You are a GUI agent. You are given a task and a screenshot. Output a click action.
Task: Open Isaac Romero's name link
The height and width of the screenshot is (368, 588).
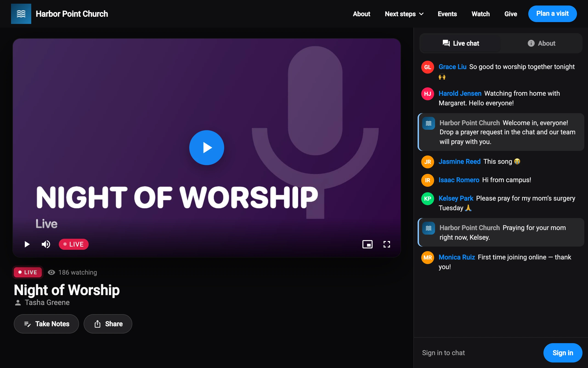459,180
